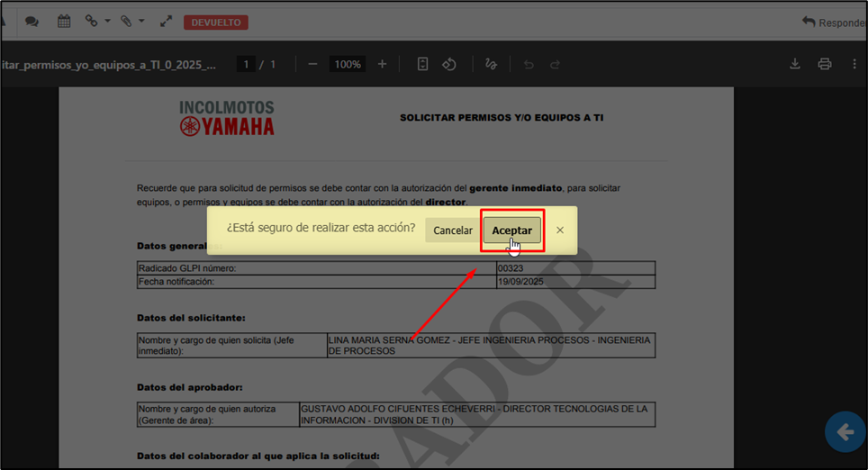Expand view with the fullscreen arrows icon
Viewport: 868px width, 470px height.
(x=166, y=22)
